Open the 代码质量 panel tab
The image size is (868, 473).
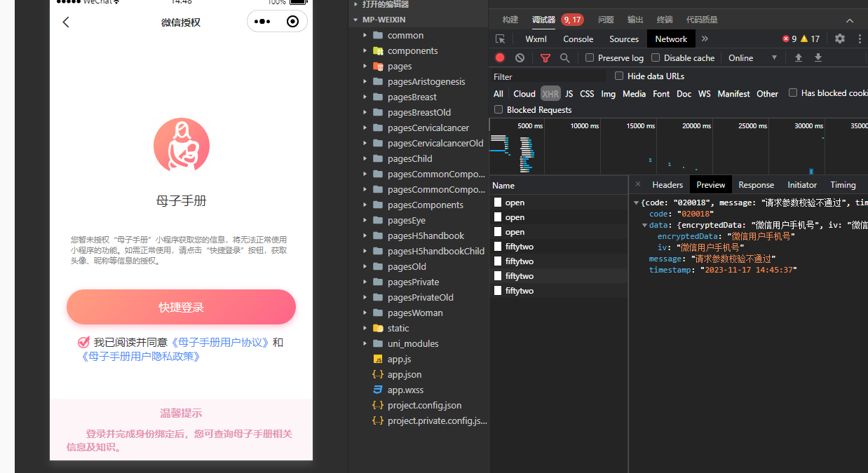pos(702,20)
